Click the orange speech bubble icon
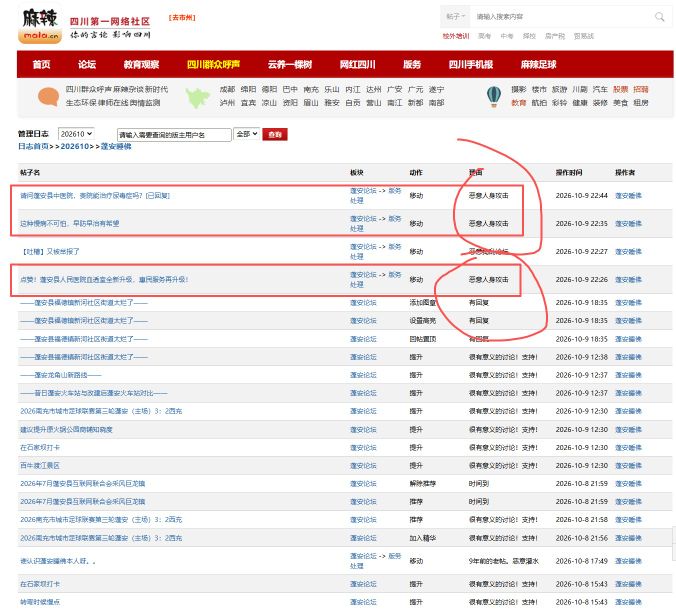Screen dimensions: 676x610 coord(48,96)
